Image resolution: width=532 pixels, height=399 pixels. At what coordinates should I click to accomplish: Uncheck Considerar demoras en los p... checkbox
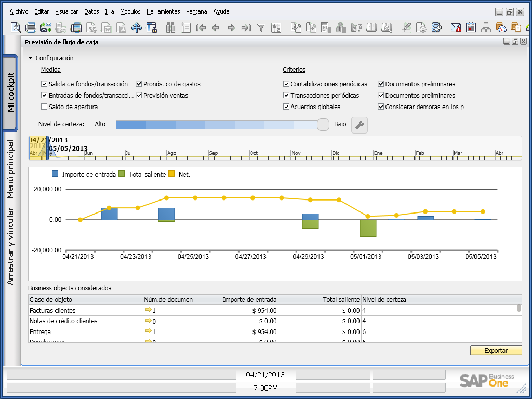381,107
